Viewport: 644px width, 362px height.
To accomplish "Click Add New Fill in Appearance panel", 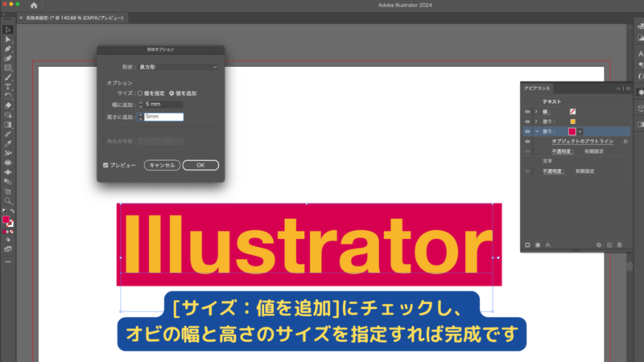I will tap(538, 245).
